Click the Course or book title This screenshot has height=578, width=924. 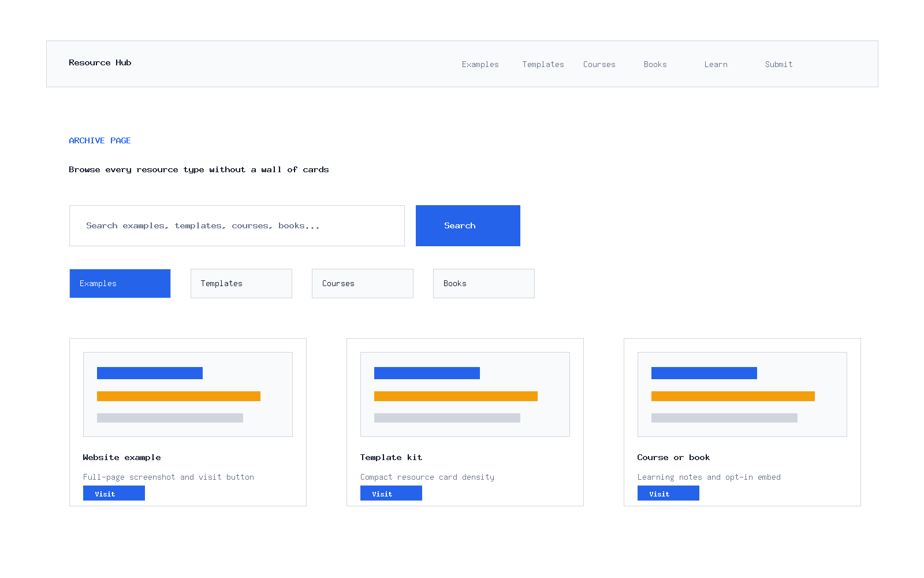coord(673,457)
